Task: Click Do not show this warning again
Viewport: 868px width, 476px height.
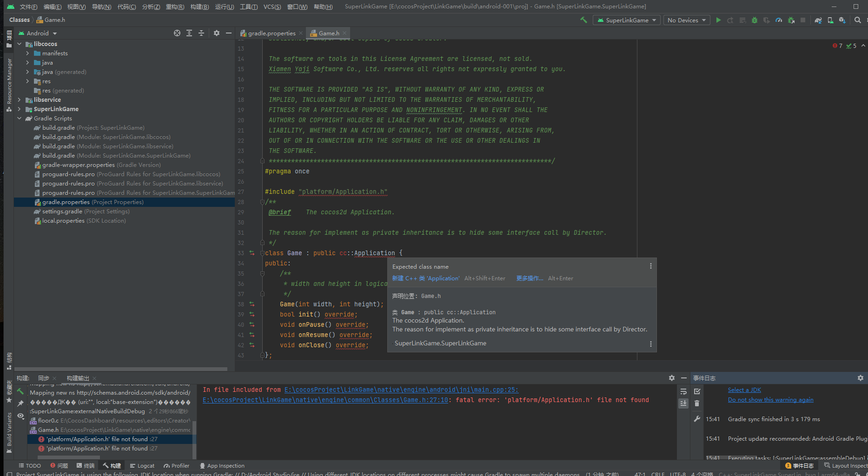Action: click(770, 400)
